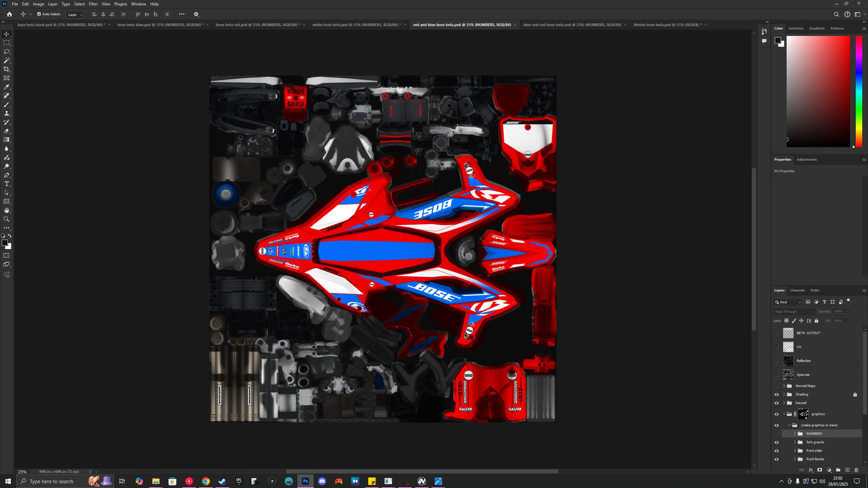Open Steam from the taskbar
This screenshot has height=488, width=868.
222,481
